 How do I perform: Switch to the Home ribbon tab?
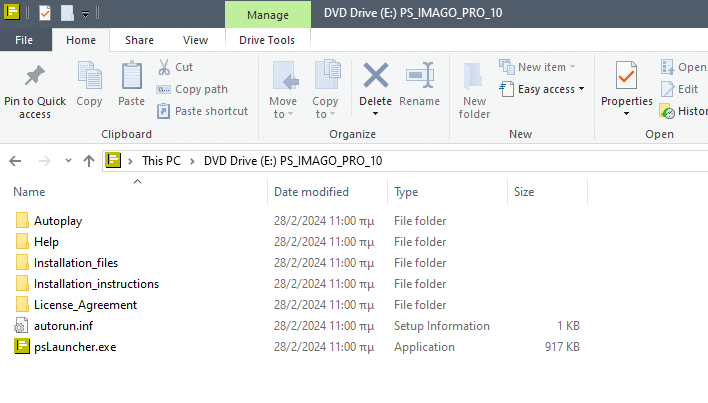[81, 40]
